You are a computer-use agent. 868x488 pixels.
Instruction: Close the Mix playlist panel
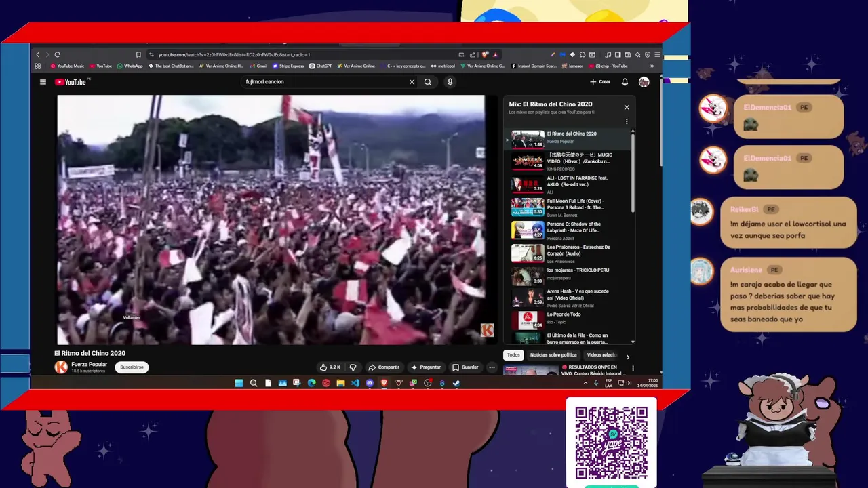coord(627,107)
